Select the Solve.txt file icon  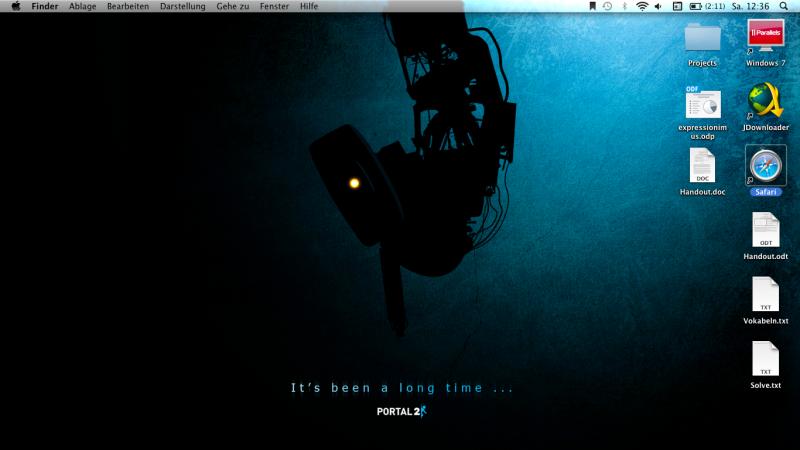coord(765,359)
